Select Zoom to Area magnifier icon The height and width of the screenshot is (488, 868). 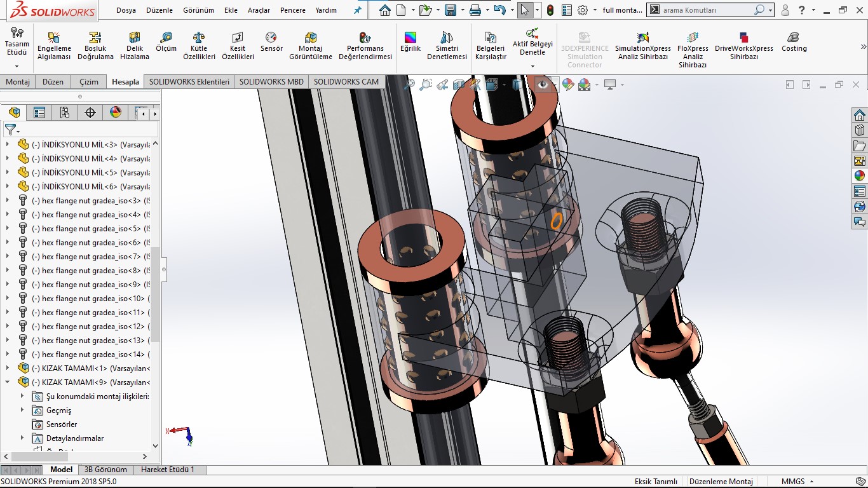pos(426,85)
